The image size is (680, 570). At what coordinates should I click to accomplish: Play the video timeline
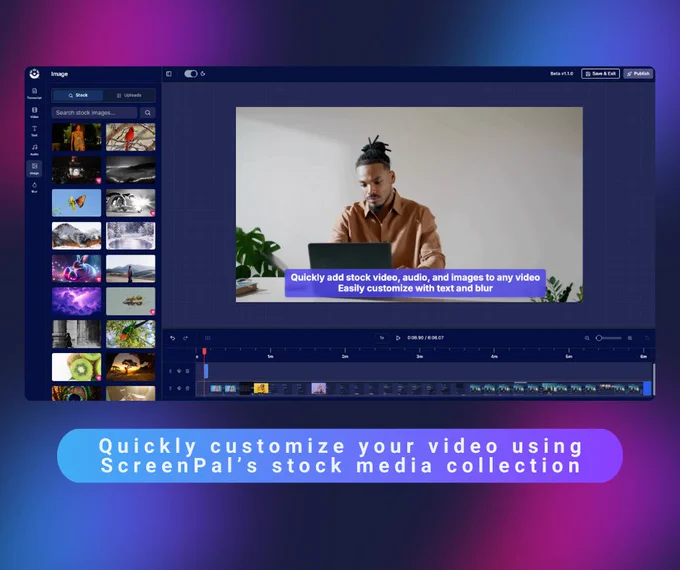tap(398, 338)
